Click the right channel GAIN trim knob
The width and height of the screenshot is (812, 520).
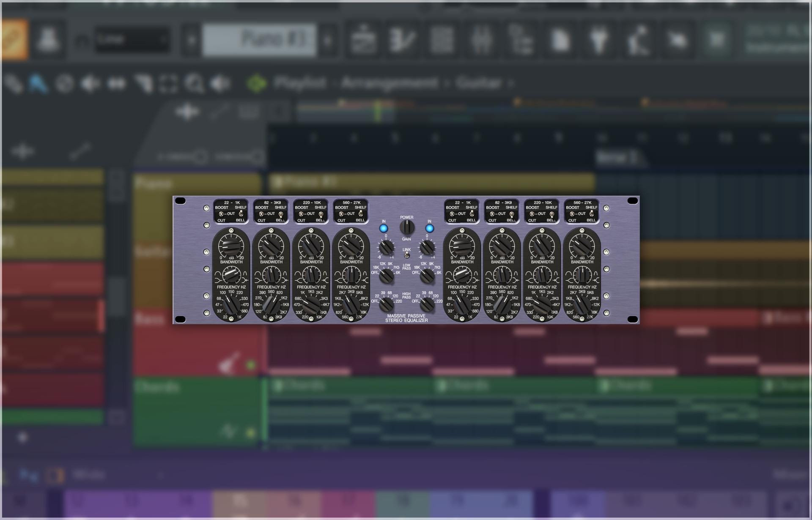click(427, 247)
